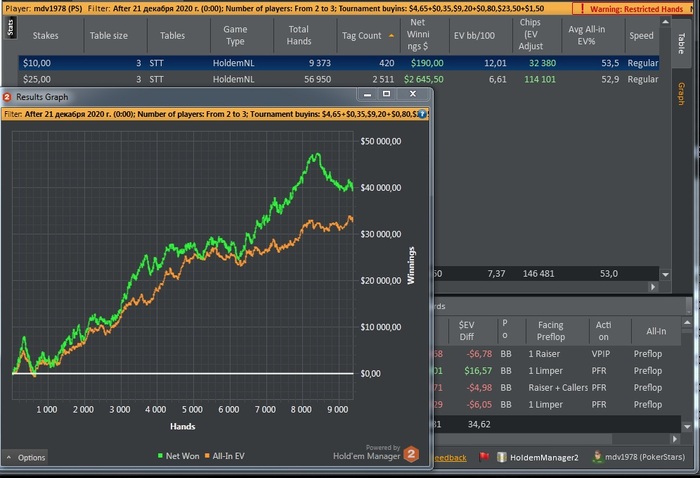
Task: Open the Feedback link
Action: pyautogui.click(x=450, y=457)
